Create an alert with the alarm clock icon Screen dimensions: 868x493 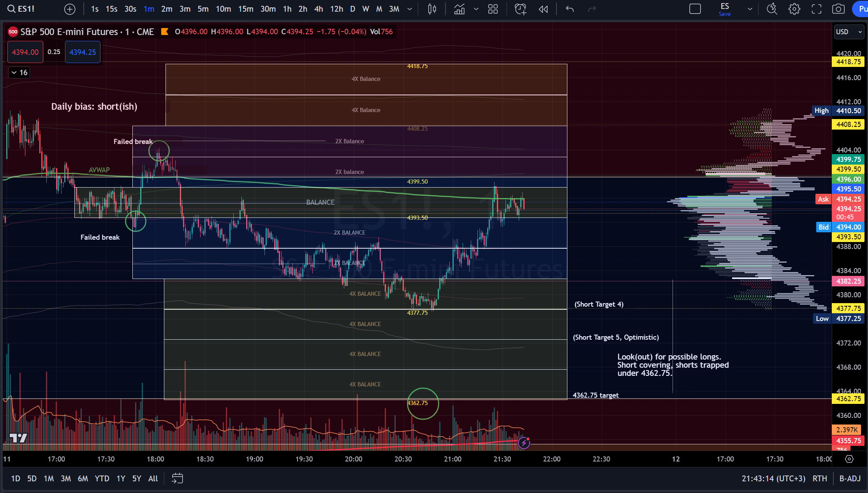[520, 9]
